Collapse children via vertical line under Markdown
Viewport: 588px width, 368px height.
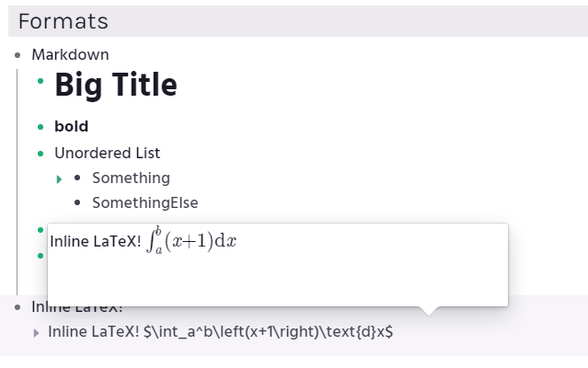[17, 182]
